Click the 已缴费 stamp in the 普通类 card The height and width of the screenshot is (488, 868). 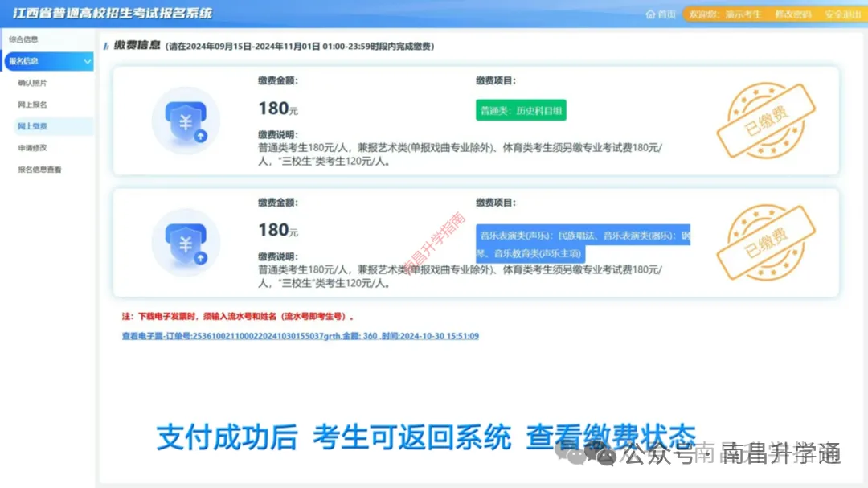[x=766, y=121]
